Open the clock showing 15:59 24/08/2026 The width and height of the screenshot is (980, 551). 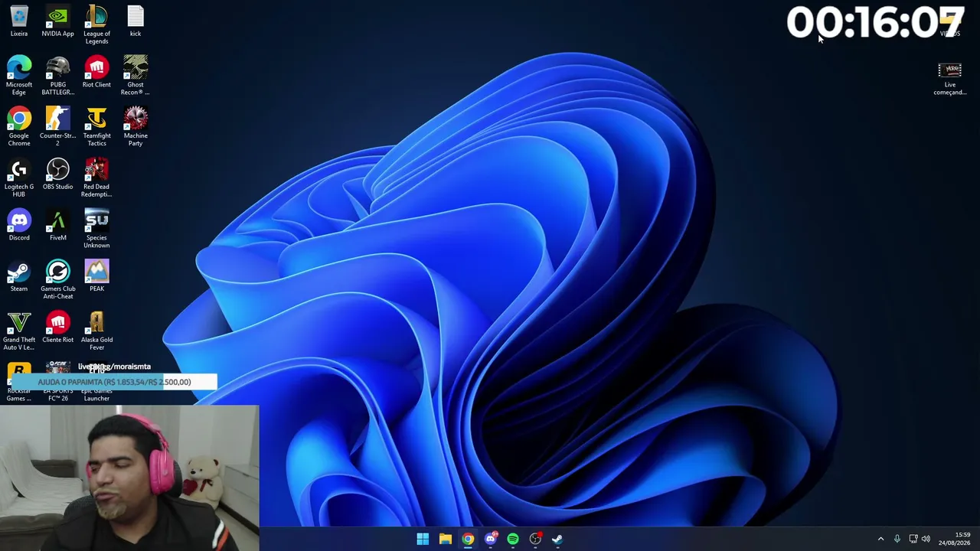pos(954,539)
